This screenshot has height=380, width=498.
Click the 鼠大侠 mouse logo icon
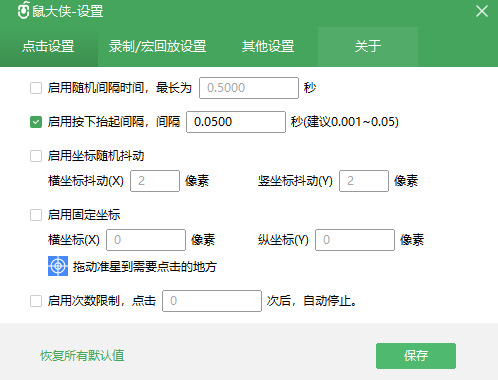click(24, 11)
